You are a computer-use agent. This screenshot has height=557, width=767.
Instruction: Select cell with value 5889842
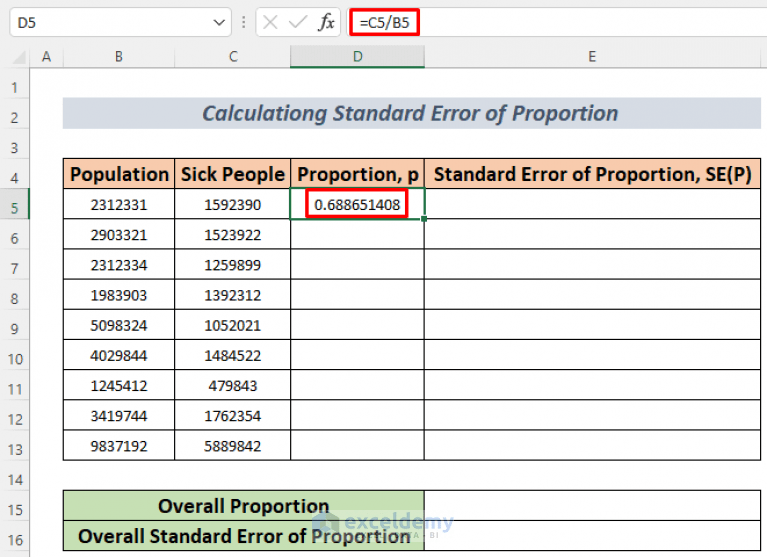pyautogui.click(x=233, y=446)
